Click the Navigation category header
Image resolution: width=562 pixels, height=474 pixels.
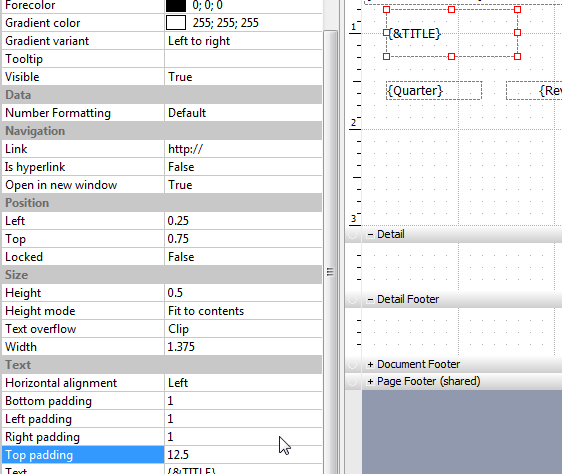point(162,131)
